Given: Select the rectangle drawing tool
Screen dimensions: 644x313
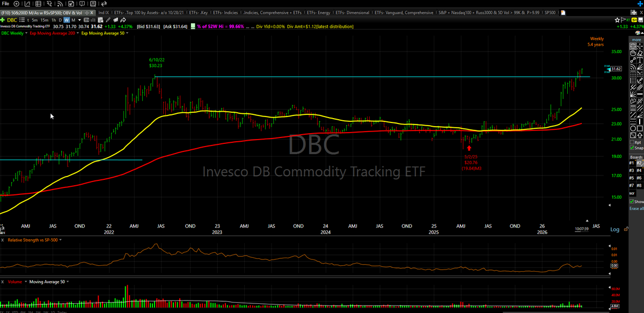Looking at the screenshot, I should [640, 129].
